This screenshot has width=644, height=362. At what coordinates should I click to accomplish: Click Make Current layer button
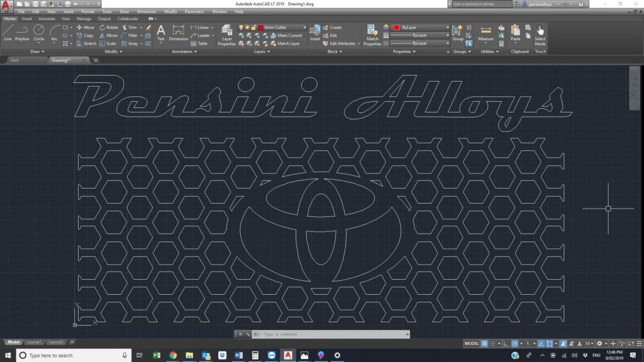tap(286, 35)
